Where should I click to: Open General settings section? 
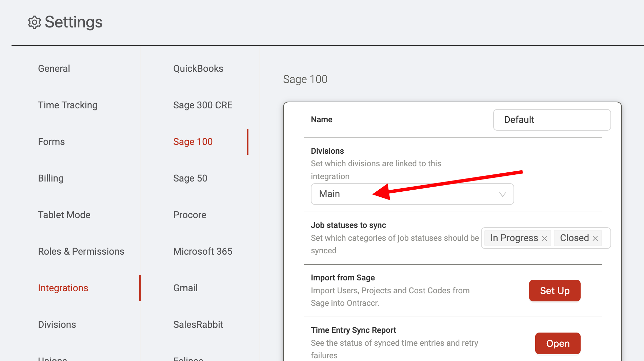[54, 68]
